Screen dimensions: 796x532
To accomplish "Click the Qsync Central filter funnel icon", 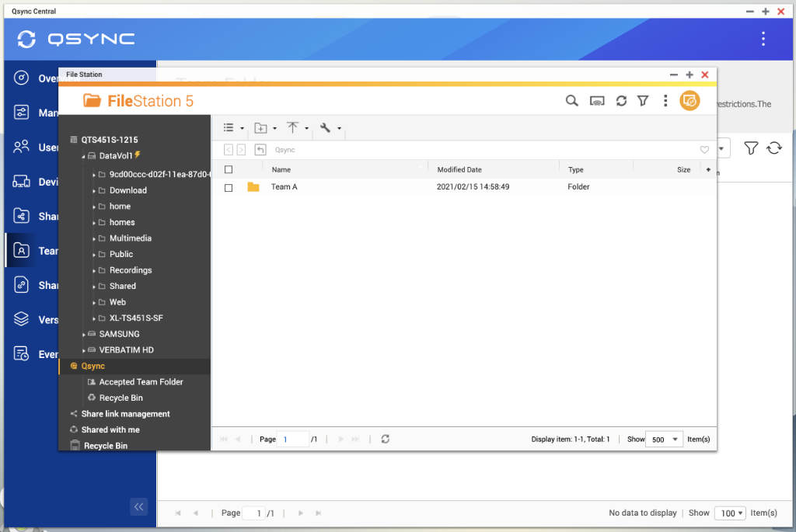I will (x=751, y=148).
